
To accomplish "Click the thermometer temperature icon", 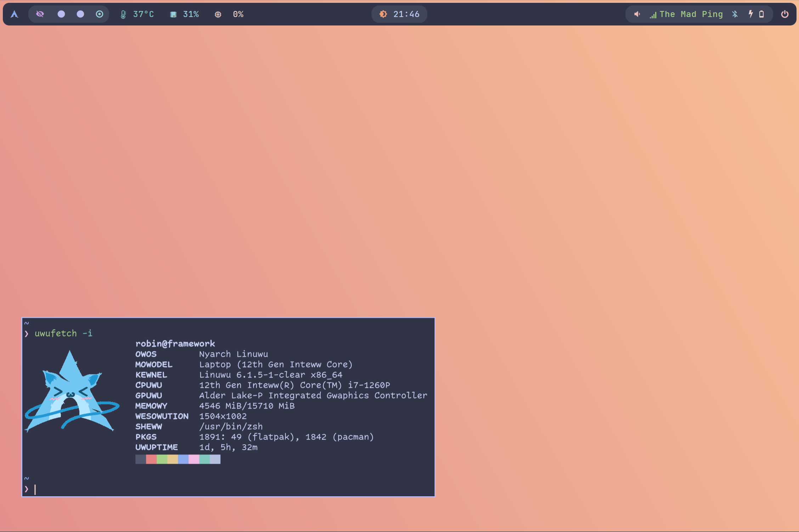I will tap(123, 15).
